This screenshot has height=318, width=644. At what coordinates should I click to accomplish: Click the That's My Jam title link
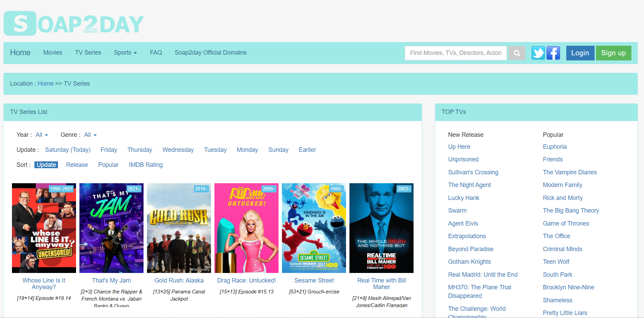pyautogui.click(x=111, y=280)
